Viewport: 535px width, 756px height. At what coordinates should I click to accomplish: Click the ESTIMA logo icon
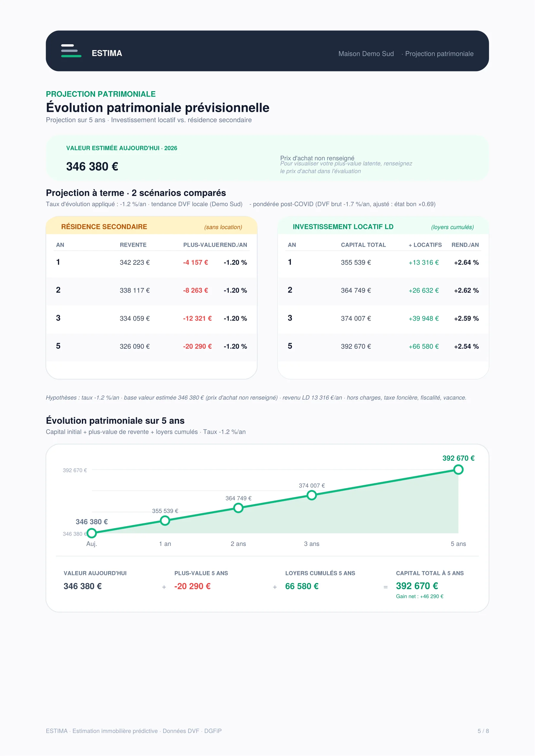[x=71, y=51]
